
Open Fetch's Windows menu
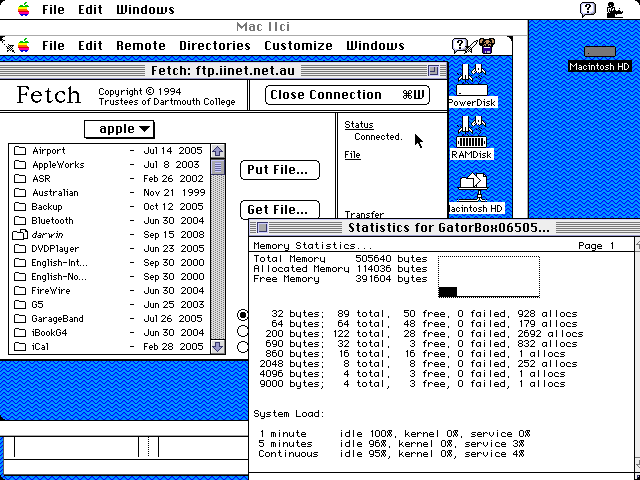click(x=376, y=45)
